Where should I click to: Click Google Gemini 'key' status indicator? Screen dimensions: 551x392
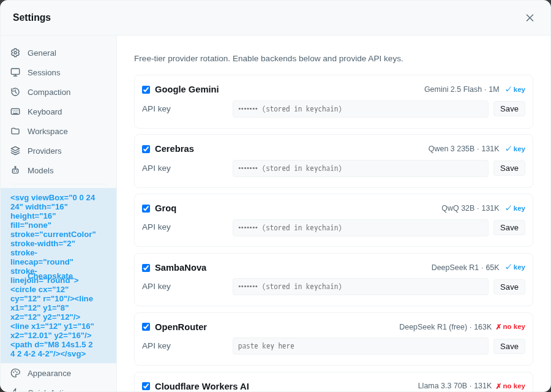point(515,89)
